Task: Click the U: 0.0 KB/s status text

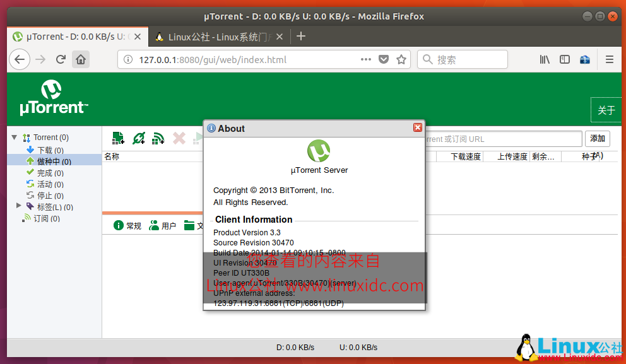Action: (x=358, y=347)
